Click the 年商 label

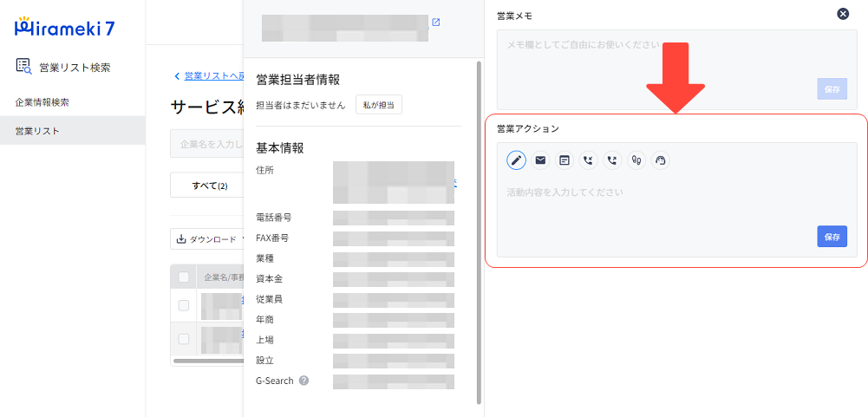coord(264,320)
